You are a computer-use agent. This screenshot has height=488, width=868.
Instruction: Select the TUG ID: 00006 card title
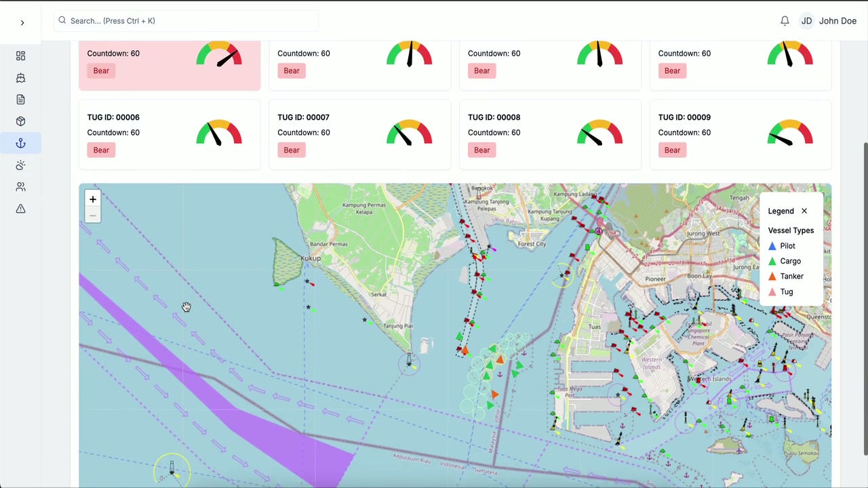113,117
